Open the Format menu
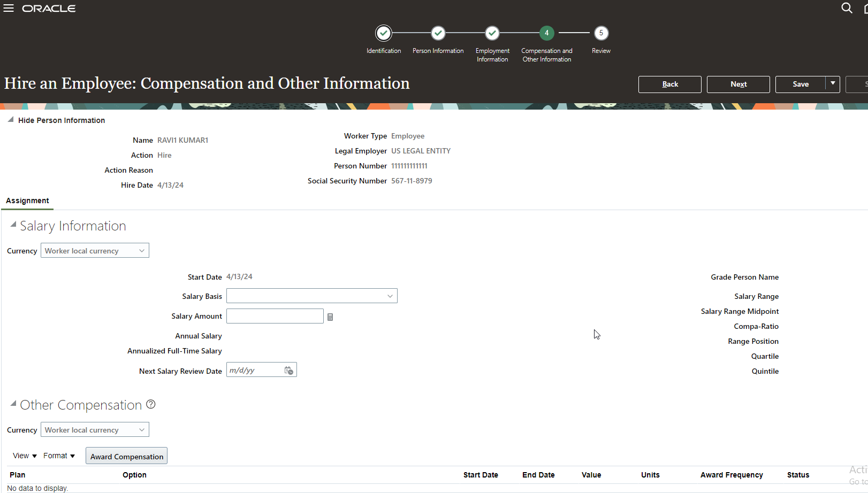This screenshot has height=493, width=868. 59,456
